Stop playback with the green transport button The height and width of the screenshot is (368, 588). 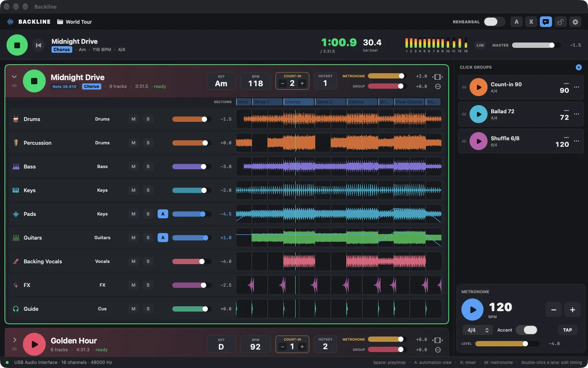pyautogui.click(x=17, y=45)
